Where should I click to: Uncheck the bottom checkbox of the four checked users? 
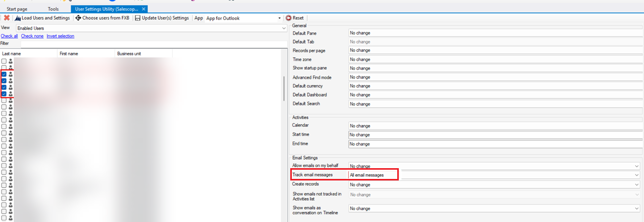pyautogui.click(x=4, y=94)
